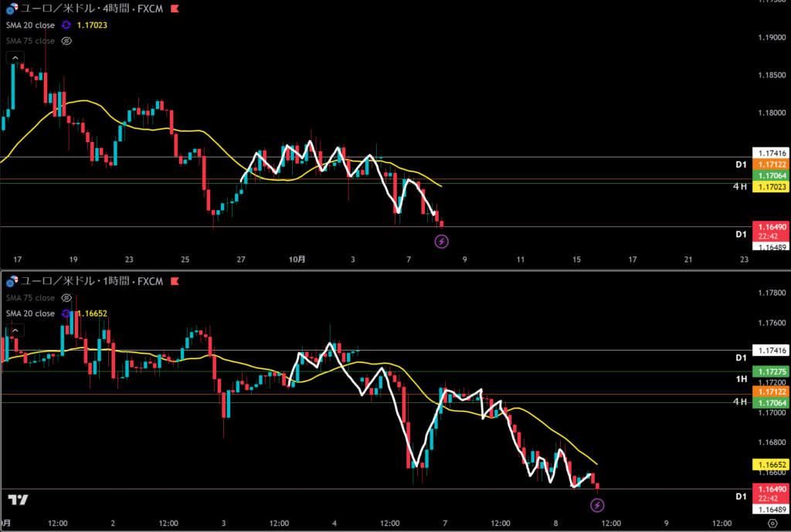Open the ユーロ/米ドル 4時間 symbol title
The image size is (791, 532).
pyautogui.click(x=91, y=9)
